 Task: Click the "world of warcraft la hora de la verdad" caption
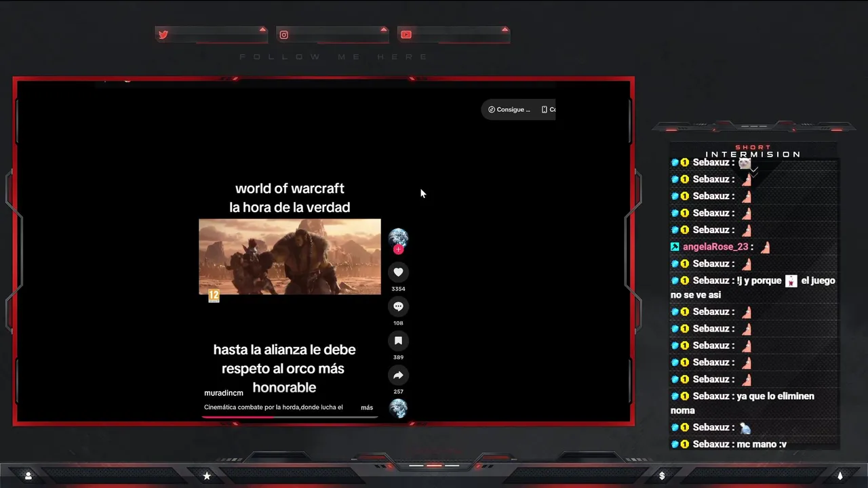pyautogui.click(x=290, y=197)
